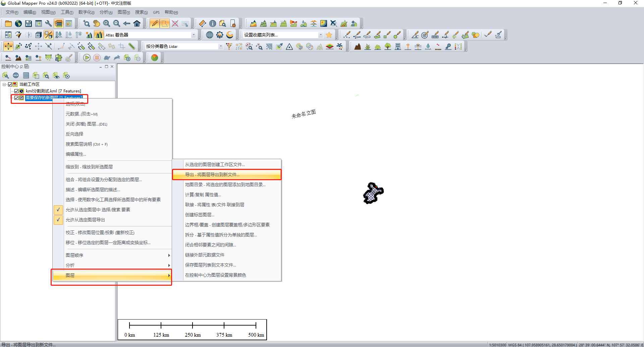This screenshot has width=644, height=347.
Task: Click the 未命名 立面 map label
Action: tap(304, 114)
